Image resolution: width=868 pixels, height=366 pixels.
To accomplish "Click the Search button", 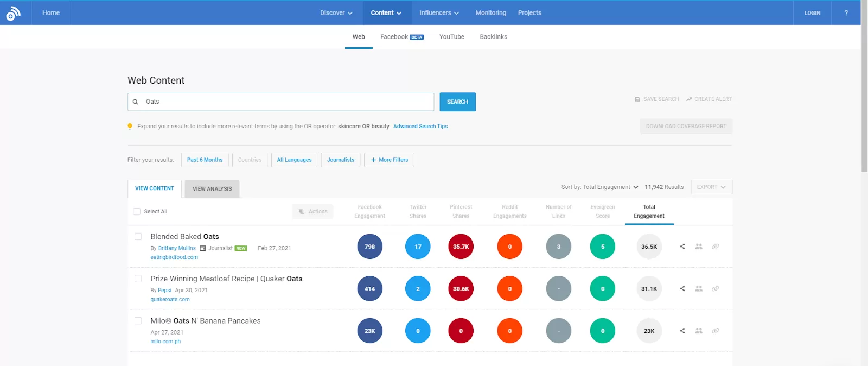I will pos(457,102).
